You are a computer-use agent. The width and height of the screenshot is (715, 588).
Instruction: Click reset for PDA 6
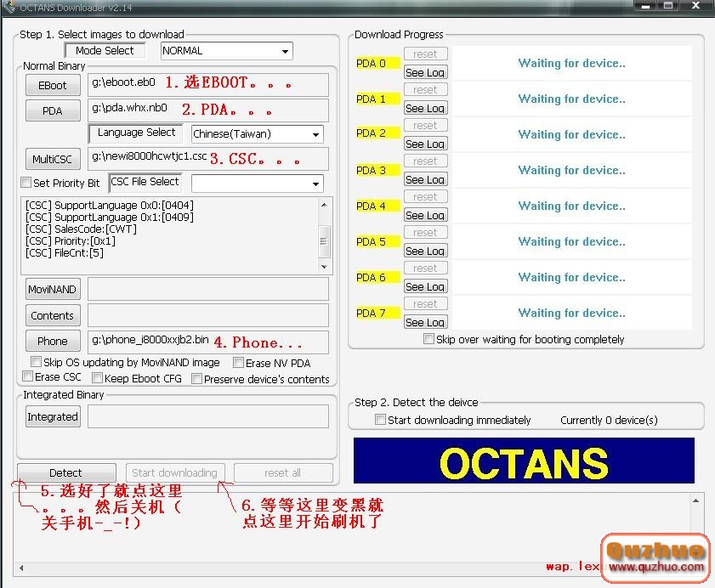click(x=425, y=268)
